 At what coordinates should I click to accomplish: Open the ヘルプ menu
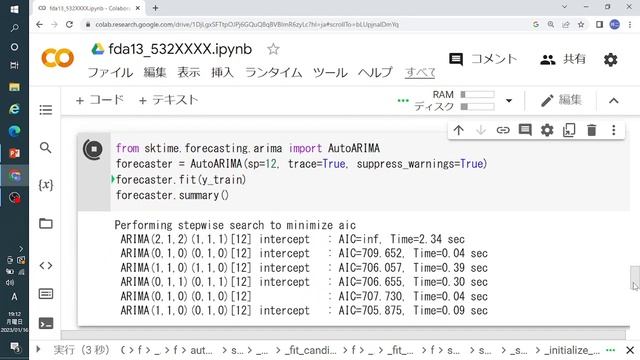[x=375, y=73]
